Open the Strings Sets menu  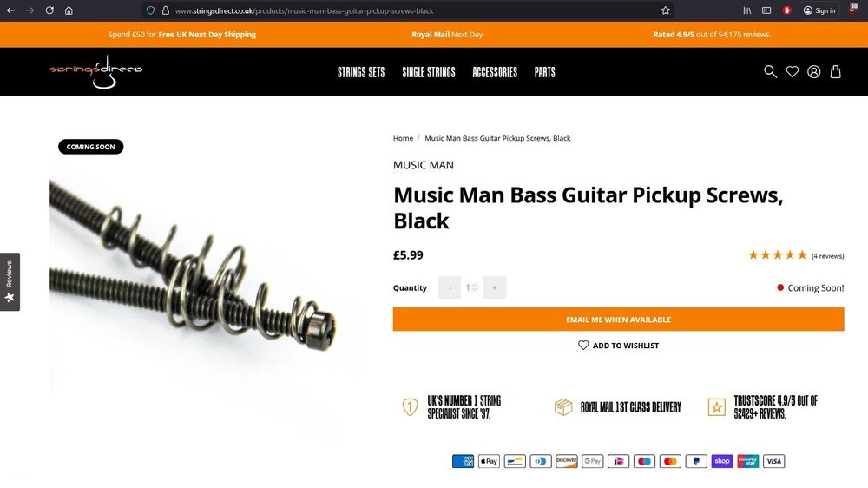tap(361, 72)
